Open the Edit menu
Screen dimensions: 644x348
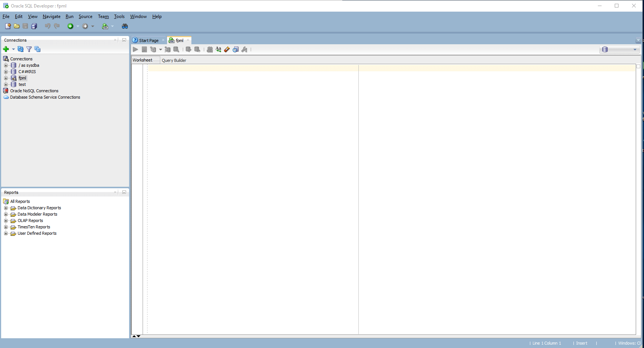[x=19, y=16]
